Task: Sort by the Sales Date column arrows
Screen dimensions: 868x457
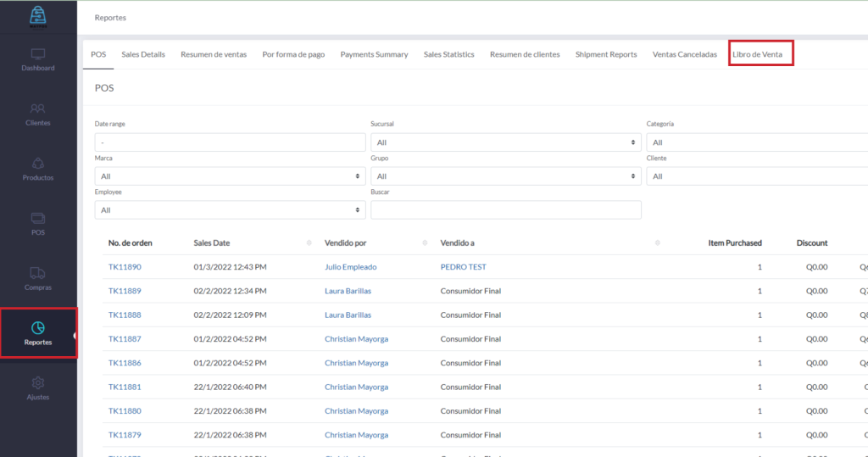Action: point(309,243)
